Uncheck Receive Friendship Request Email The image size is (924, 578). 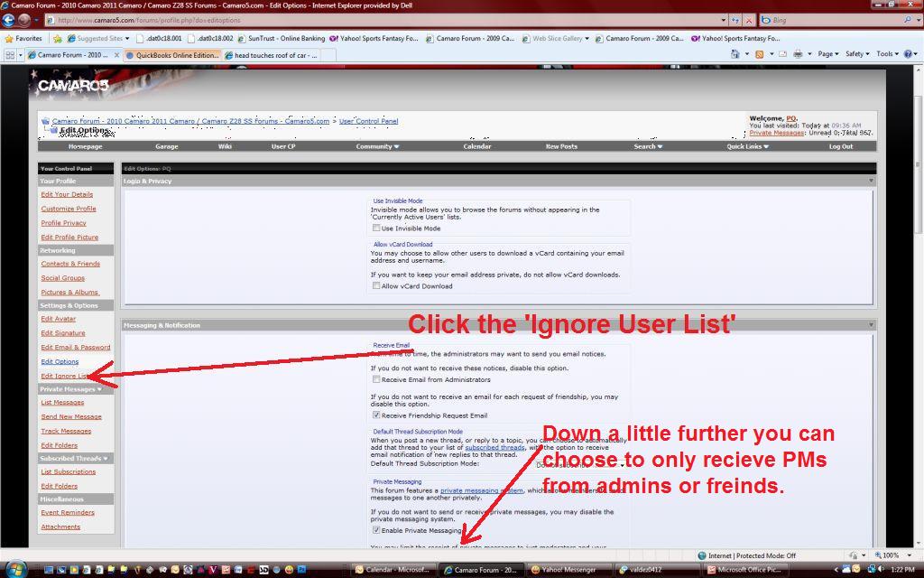click(376, 415)
